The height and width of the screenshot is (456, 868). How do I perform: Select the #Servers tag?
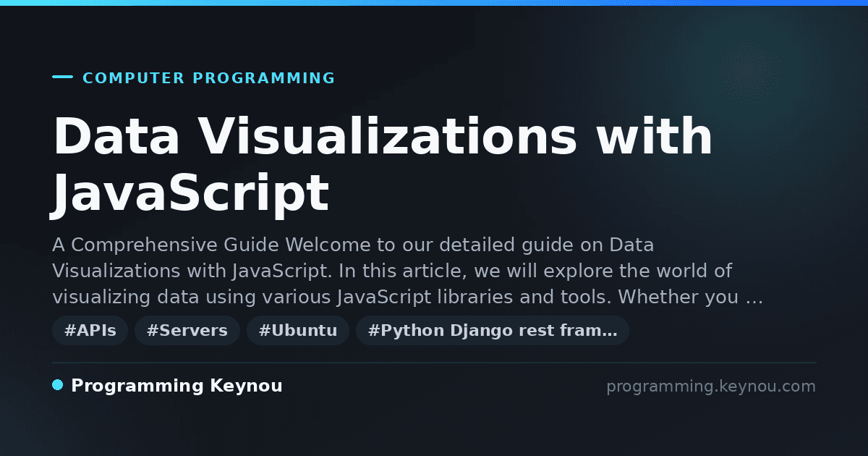tap(187, 331)
